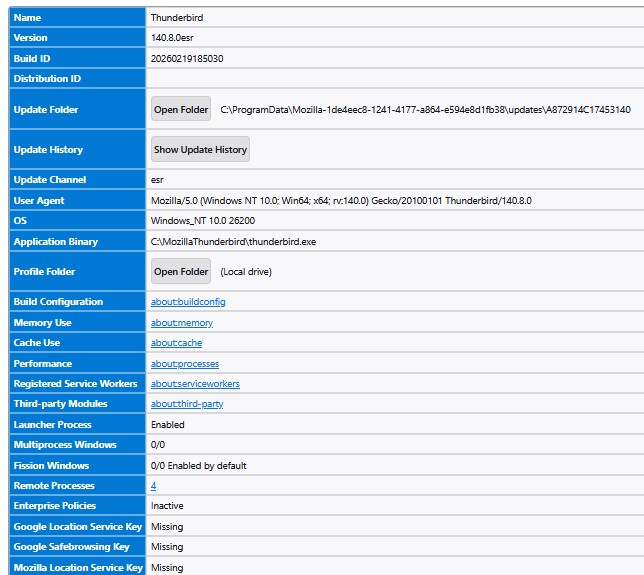Click the Update History row header
644x575 pixels.
pos(77,150)
